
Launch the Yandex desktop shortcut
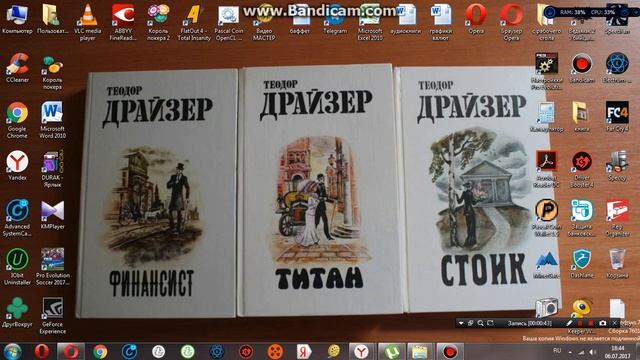[17, 165]
